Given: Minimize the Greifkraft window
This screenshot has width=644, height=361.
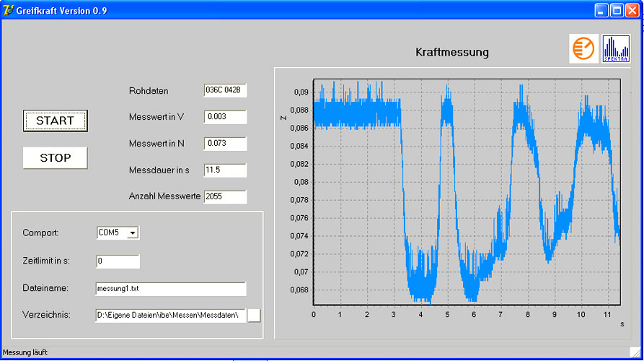Looking at the screenshot, I should 601,10.
